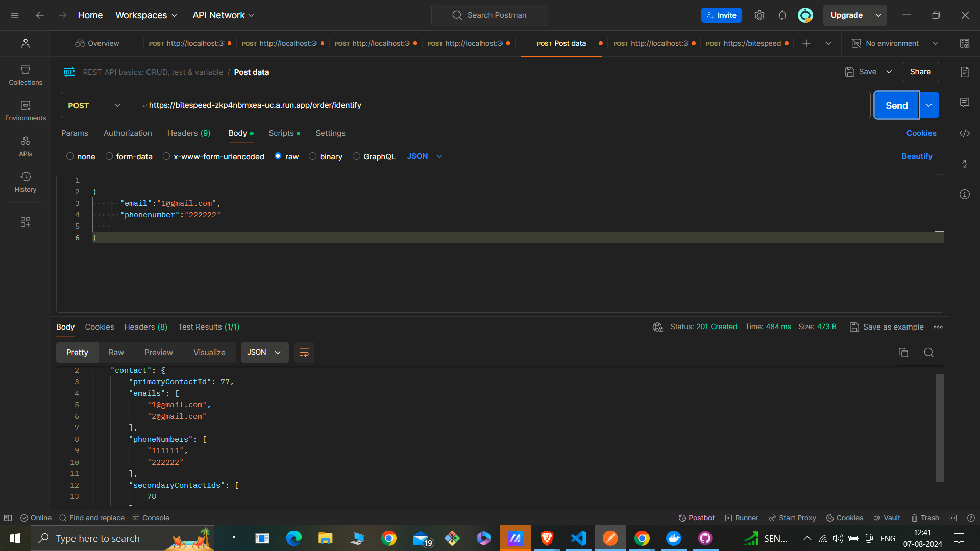The image size is (980, 551).
Task: Select the none body type radio
Action: click(70, 156)
